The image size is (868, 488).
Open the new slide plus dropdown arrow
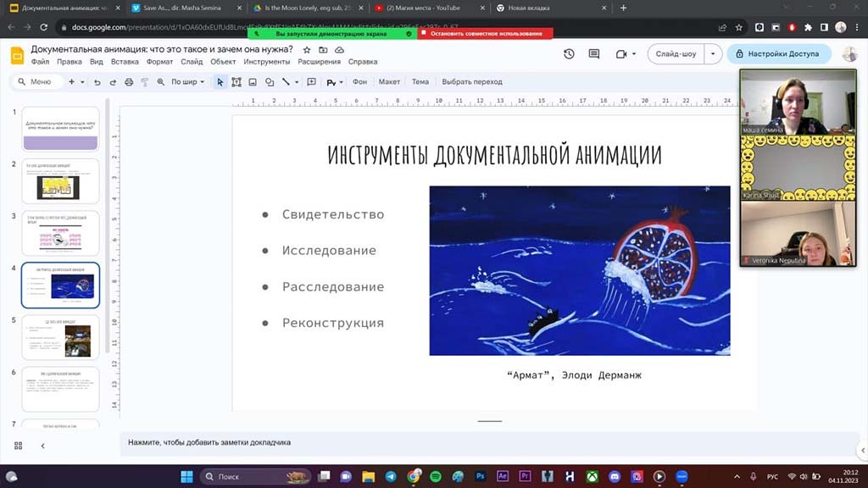click(x=82, y=82)
